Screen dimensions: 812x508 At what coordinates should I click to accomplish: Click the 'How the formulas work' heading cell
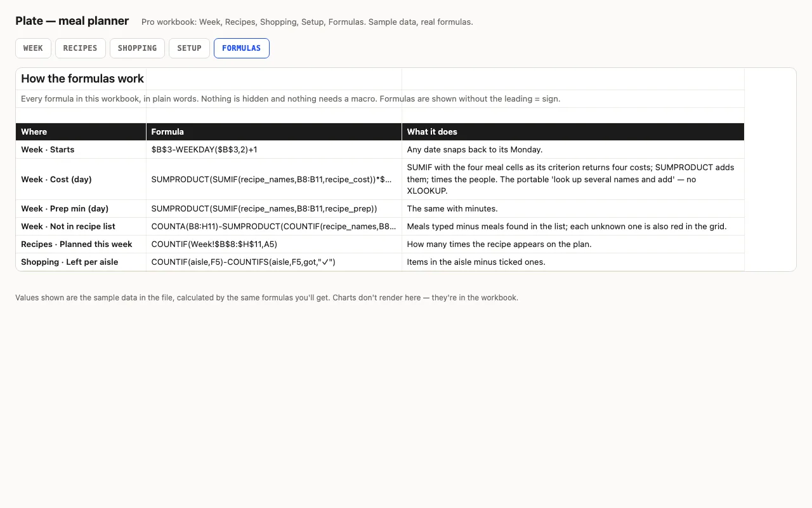coord(81,79)
